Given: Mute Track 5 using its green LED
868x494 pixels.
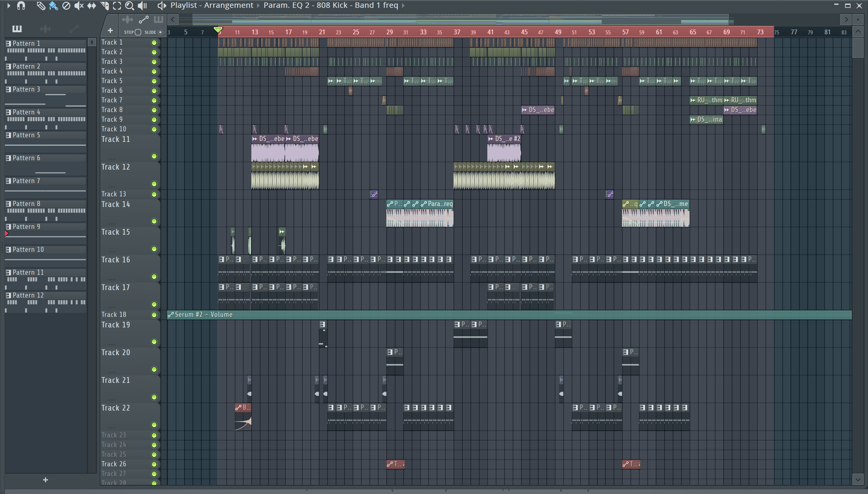Looking at the screenshot, I should coord(154,81).
